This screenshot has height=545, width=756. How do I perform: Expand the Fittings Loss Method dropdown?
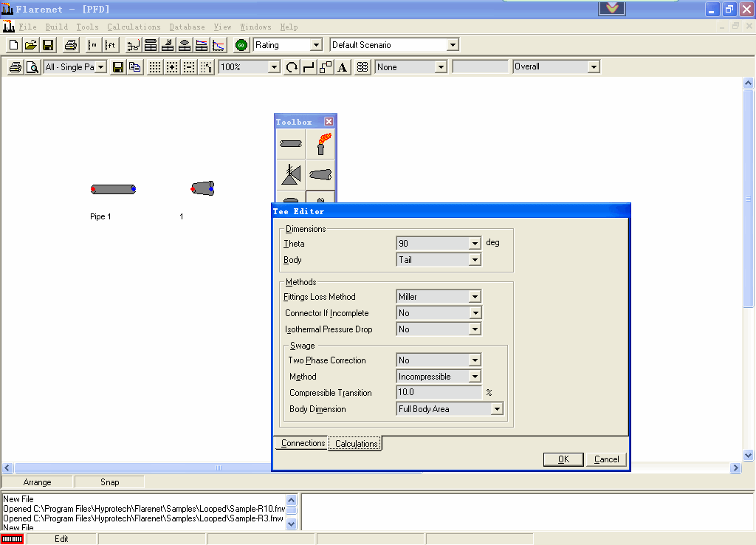point(475,297)
